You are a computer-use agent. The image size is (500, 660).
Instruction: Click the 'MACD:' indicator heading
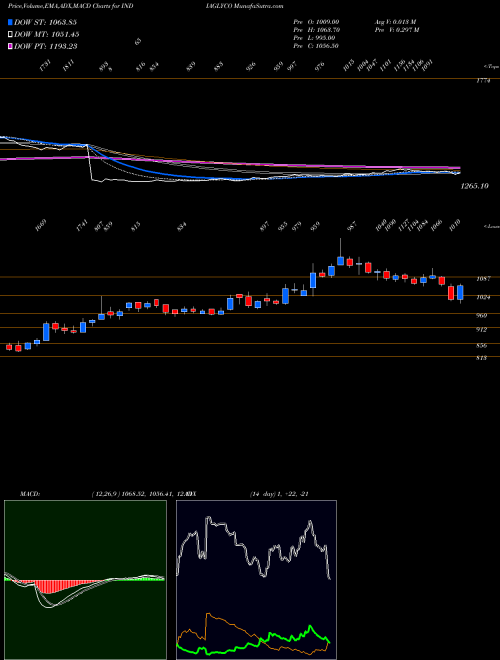(x=29, y=494)
